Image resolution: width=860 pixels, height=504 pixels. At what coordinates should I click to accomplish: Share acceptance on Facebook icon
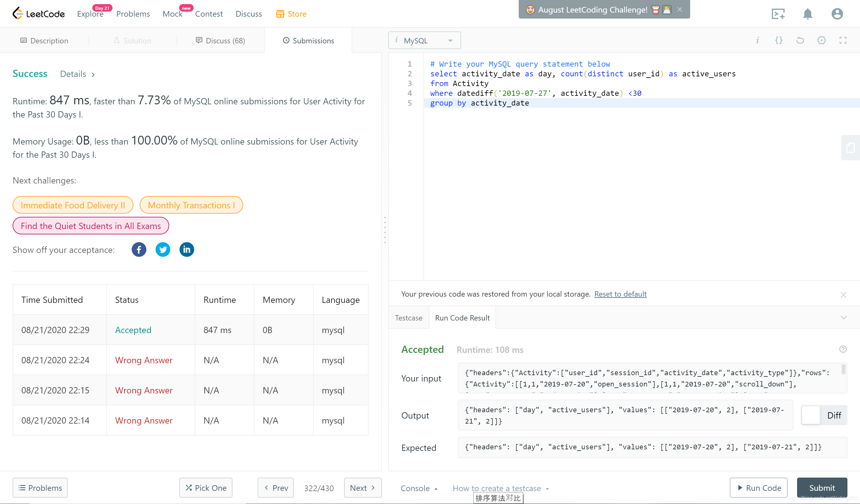coord(139,249)
